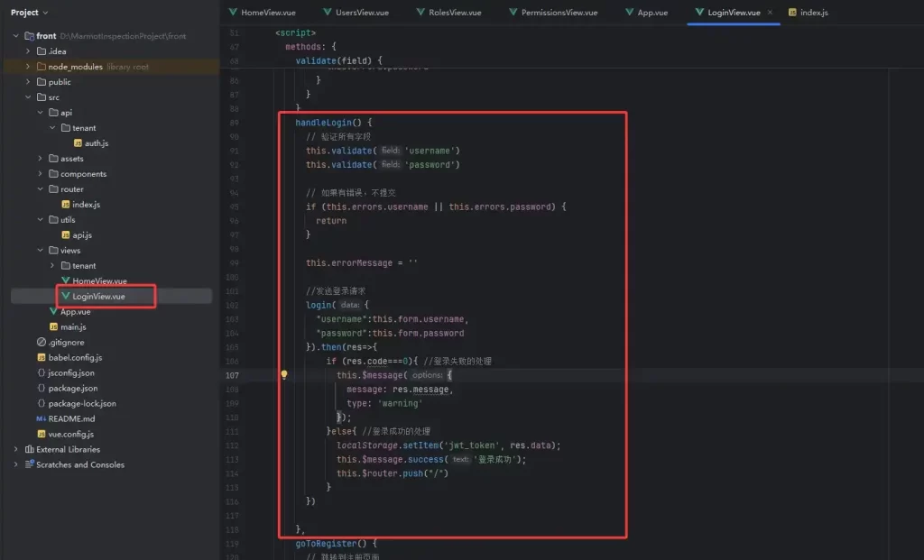Select babel.config.js in the project tree
Image resolution: width=924 pixels, height=560 pixels.
point(76,357)
